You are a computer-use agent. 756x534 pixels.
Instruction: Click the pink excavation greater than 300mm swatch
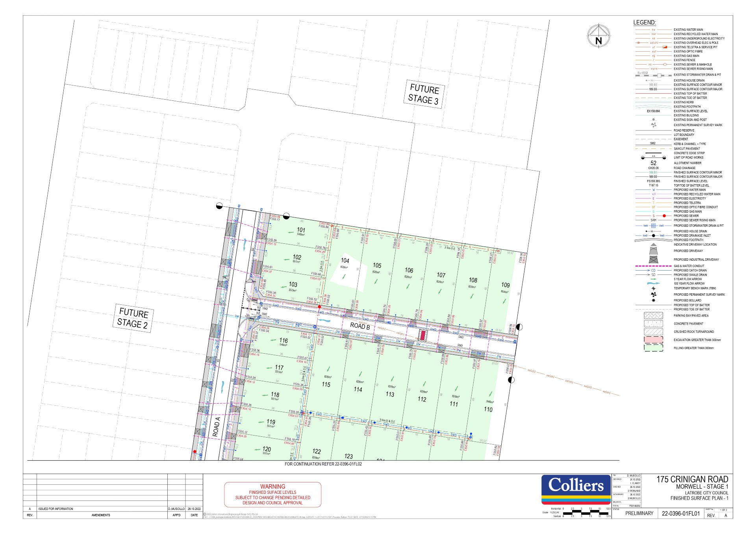(x=653, y=340)
